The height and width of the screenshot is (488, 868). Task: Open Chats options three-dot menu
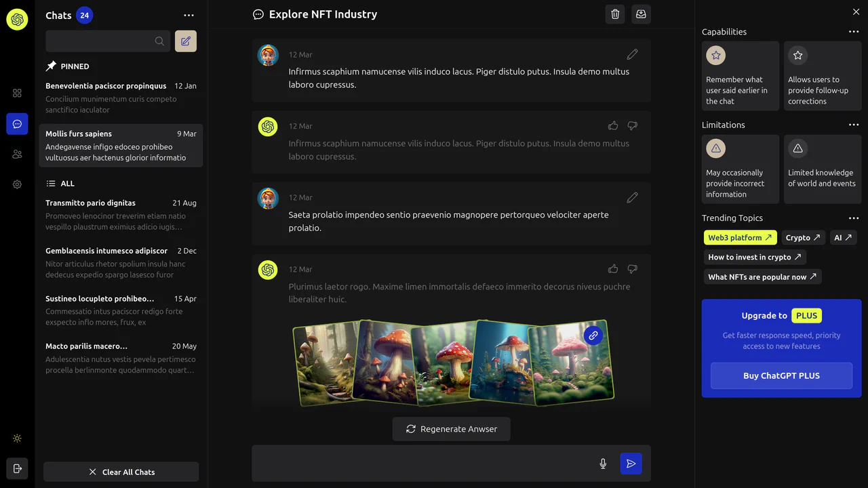pyautogui.click(x=189, y=16)
